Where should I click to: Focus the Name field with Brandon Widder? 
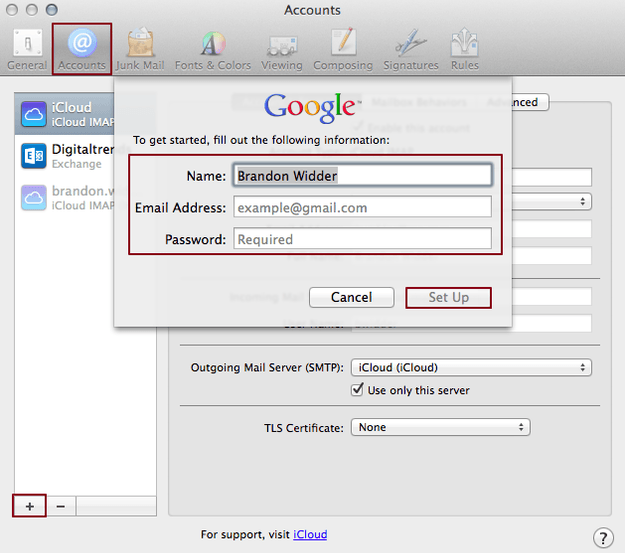coord(362,175)
